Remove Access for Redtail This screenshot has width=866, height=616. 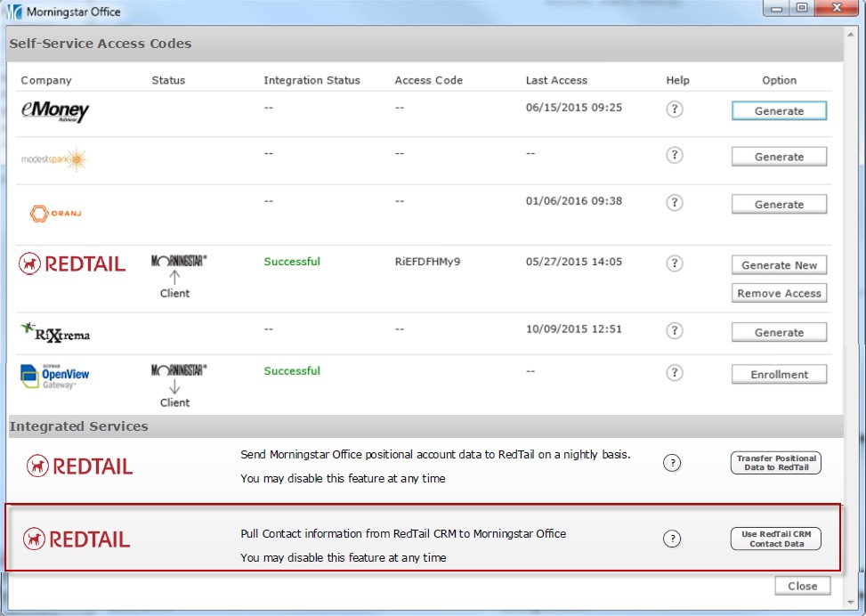click(779, 293)
